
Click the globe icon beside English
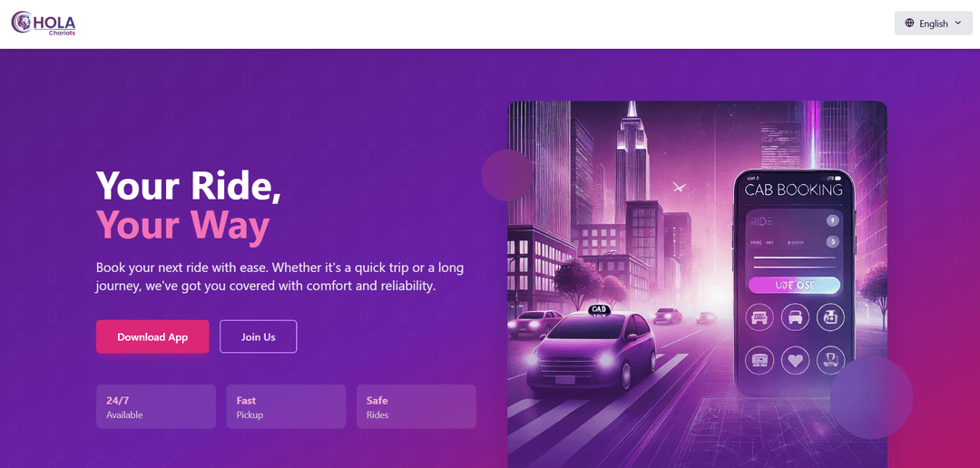(x=909, y=23)
